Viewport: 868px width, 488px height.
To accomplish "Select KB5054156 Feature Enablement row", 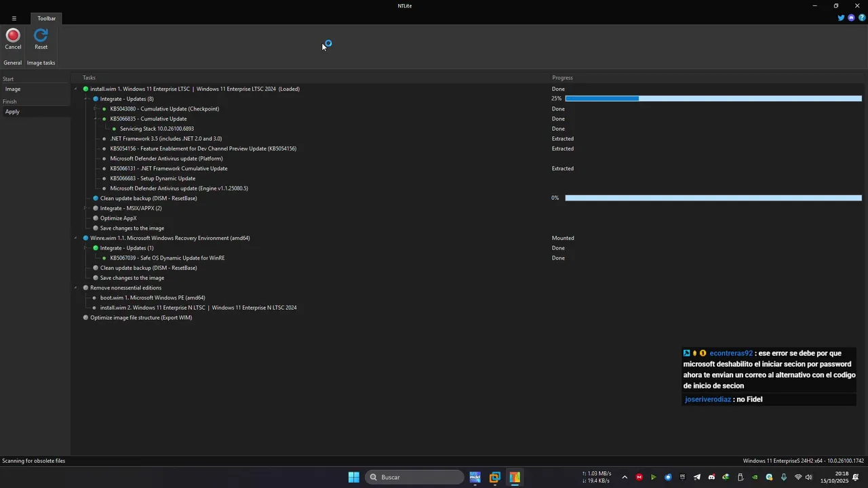I will coord(203,148).
